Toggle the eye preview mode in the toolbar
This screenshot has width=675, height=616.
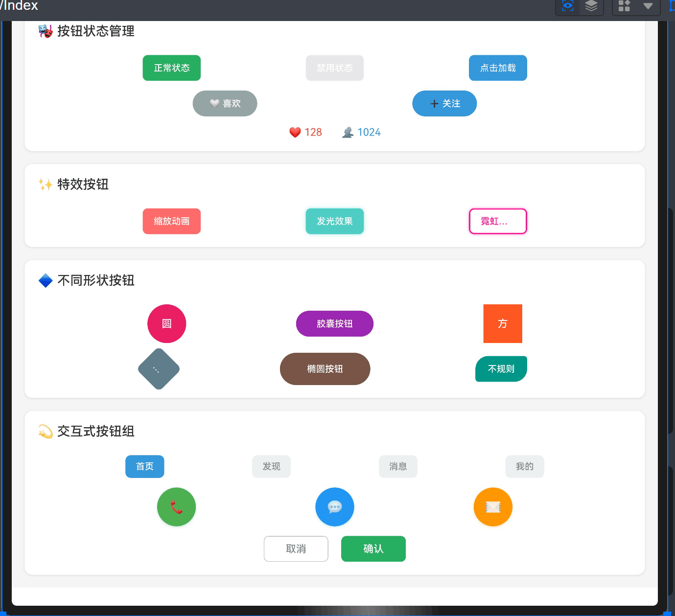point(567,6)
